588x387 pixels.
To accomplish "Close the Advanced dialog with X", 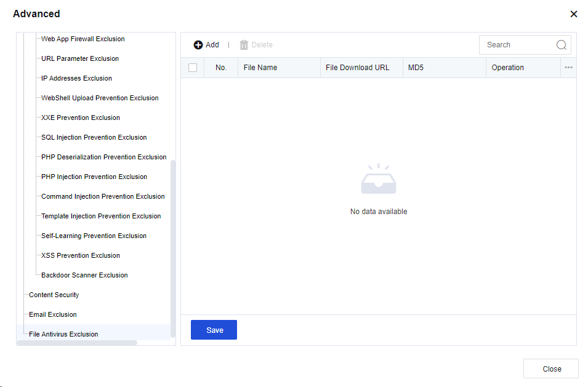I will tap(573, 14).
